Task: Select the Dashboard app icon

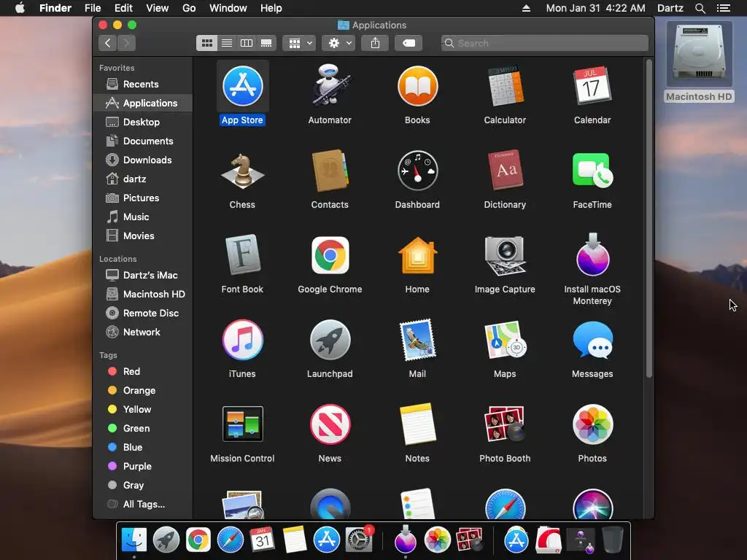Action: (417, 171)
